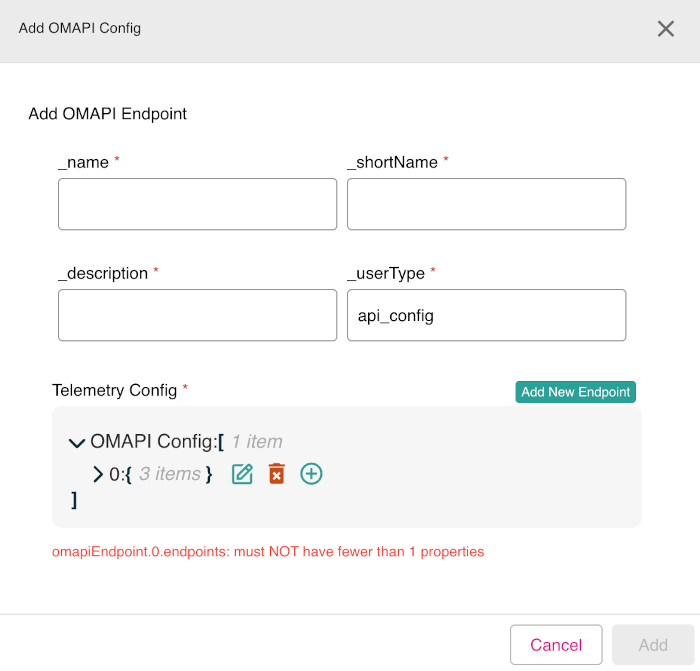
Task: Select the OMAPI Config label in the tree
Action: [x=153, y=442]
